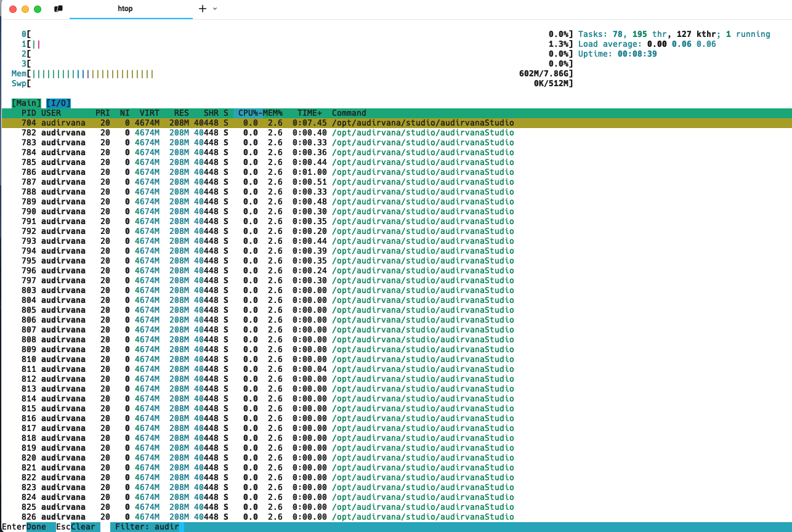Click the PID column header
Viewport: 792px width, 532px height.
tap(28, 113)
